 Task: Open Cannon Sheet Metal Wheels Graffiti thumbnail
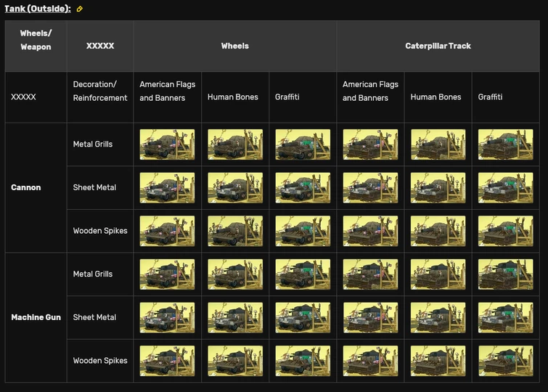303,188
